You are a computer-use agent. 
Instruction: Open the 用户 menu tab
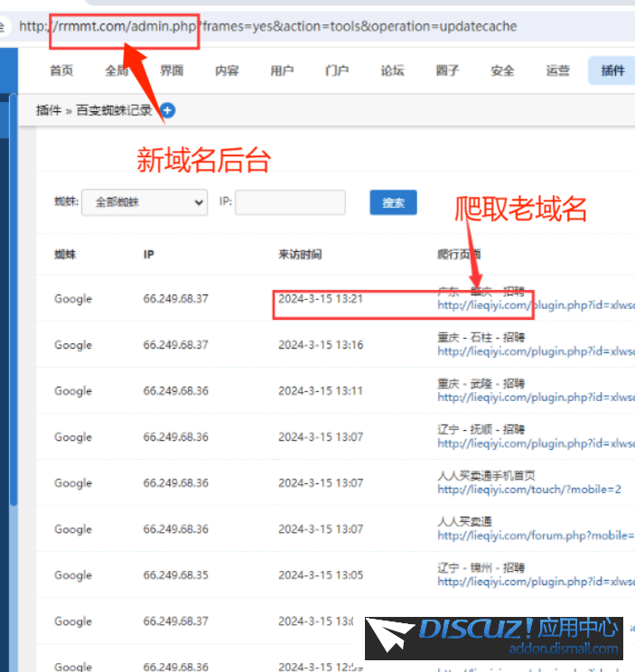282,71
